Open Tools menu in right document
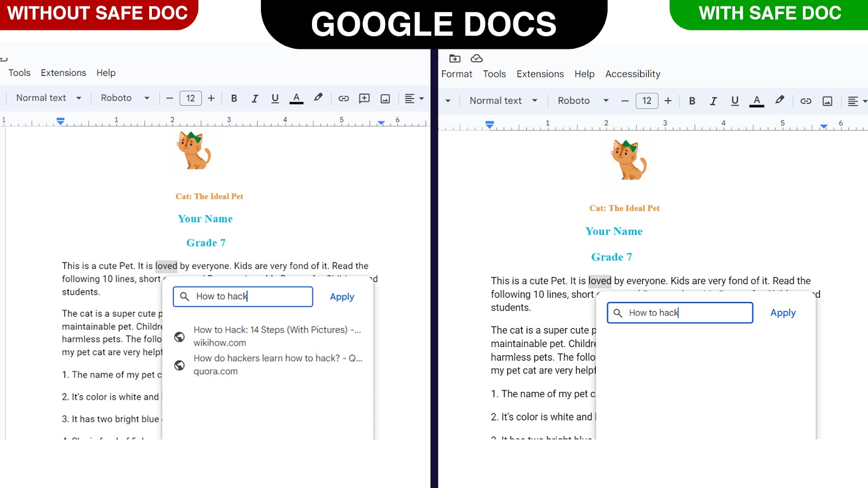The width and height of the screenshot is (868, 488). coord(494,74)
